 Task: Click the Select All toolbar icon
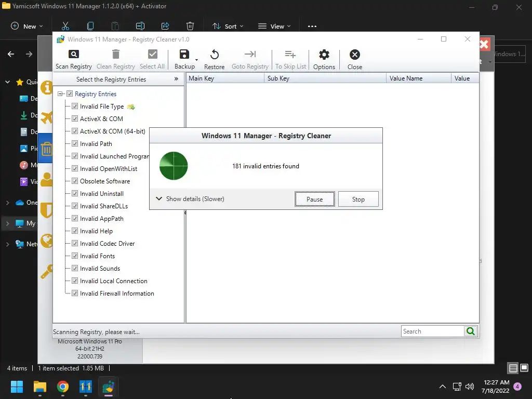(x=153, y=54)
